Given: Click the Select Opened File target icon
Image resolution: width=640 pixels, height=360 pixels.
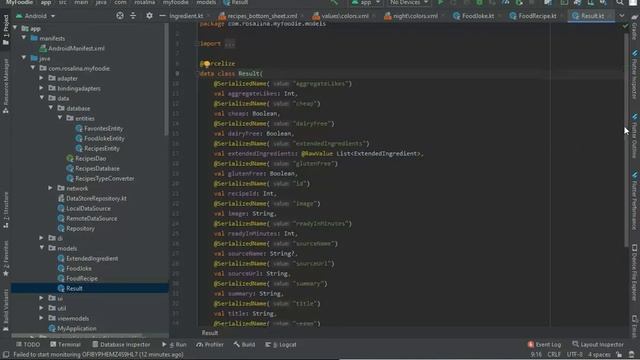Looking at the screenshot, I should pyautogui.click(x=120, y=16).
